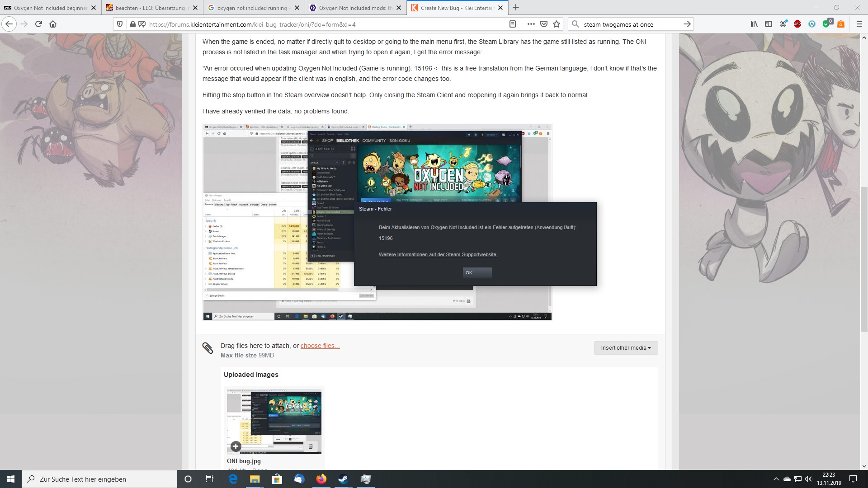
Task: Reload the current page
Action: [x=38, y=24]
